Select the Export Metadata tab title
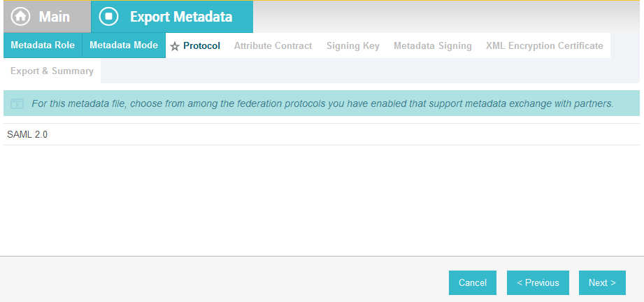Viewport: 644px width, 302px height. click(181, 17)
